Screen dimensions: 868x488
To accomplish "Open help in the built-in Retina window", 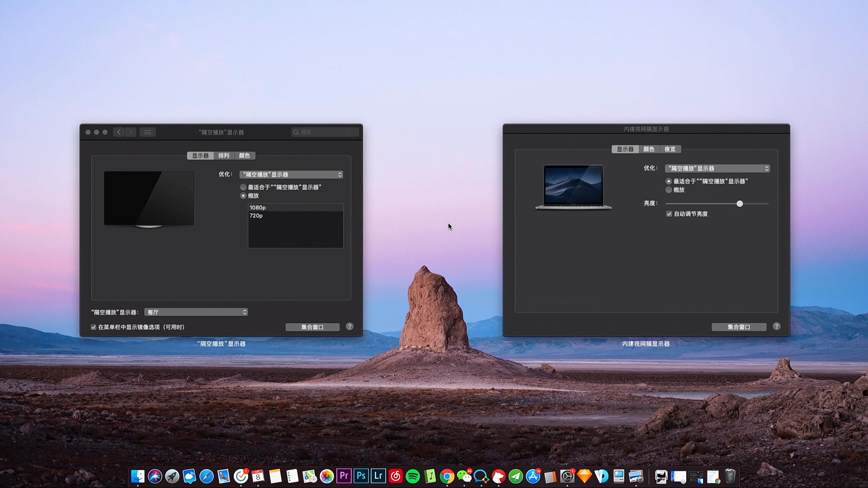I will click(776, 326).
